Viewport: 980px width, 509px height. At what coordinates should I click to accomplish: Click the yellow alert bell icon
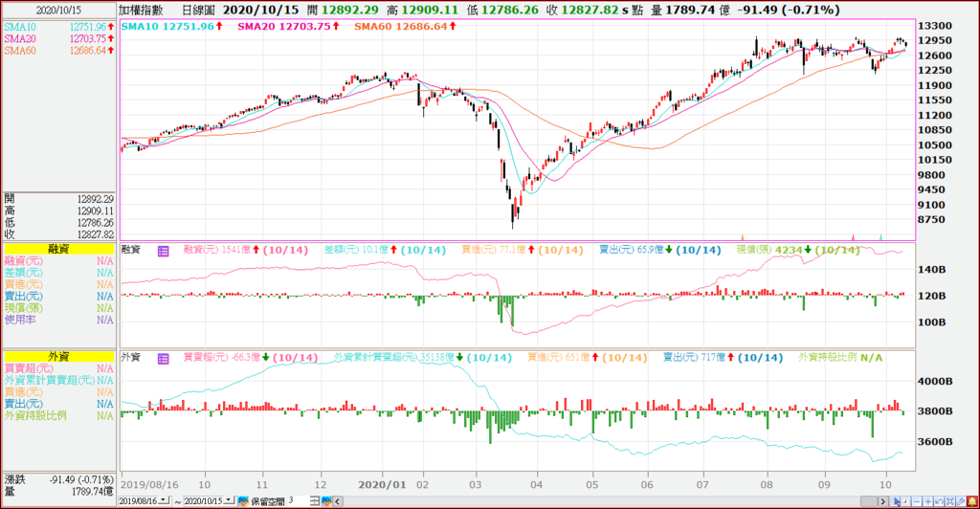tap(972, 501)
